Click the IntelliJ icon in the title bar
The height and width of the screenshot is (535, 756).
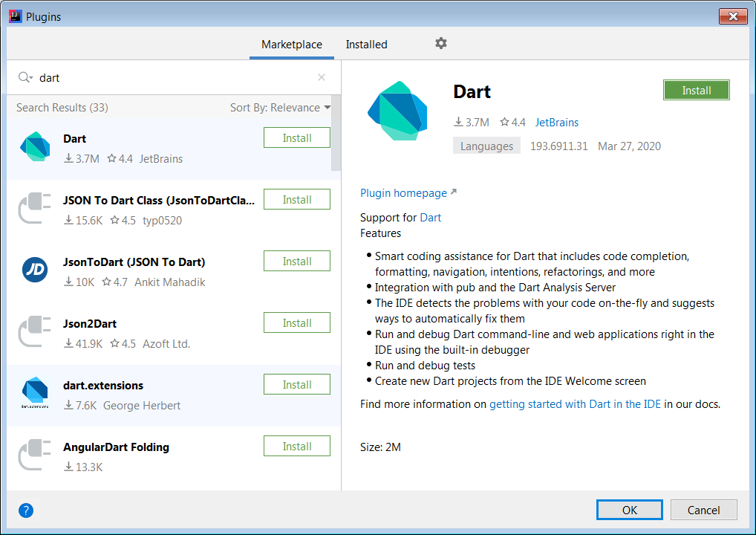click(x=15, y=16)
